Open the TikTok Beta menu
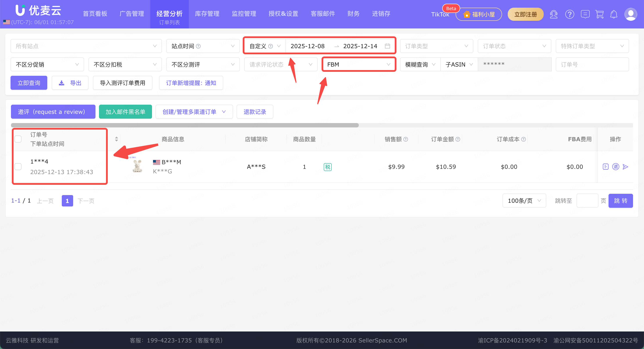 pyautogui.click(x=440, y=14)
